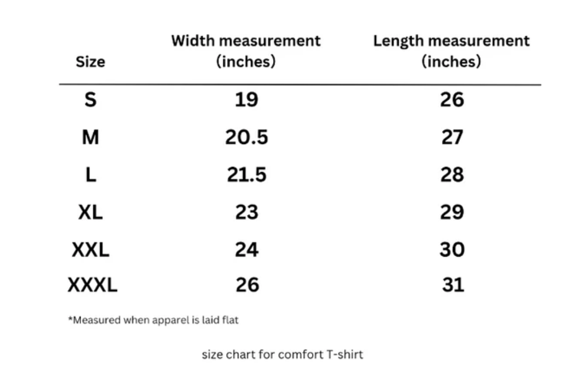
Task: Click the length value 28
Action: click(452, 175)
